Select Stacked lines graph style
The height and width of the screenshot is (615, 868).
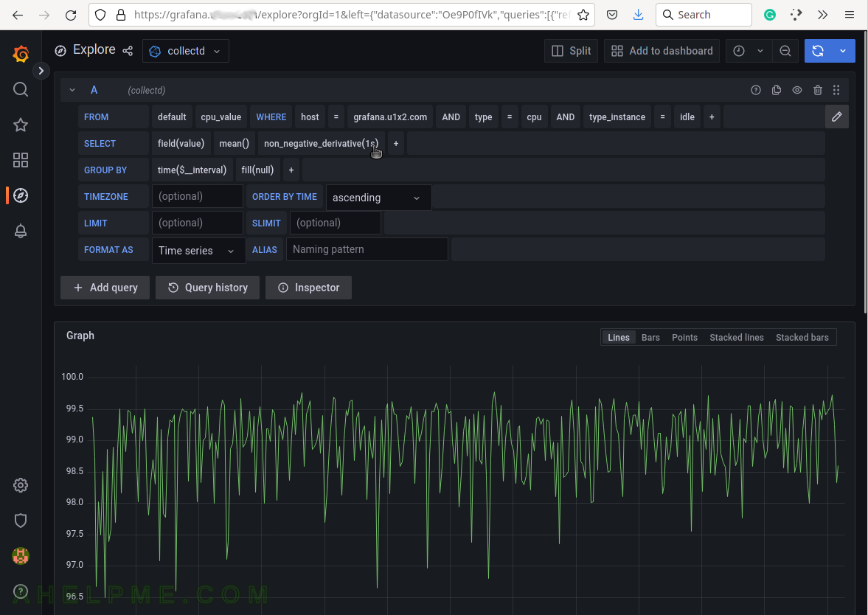(737, 338)
